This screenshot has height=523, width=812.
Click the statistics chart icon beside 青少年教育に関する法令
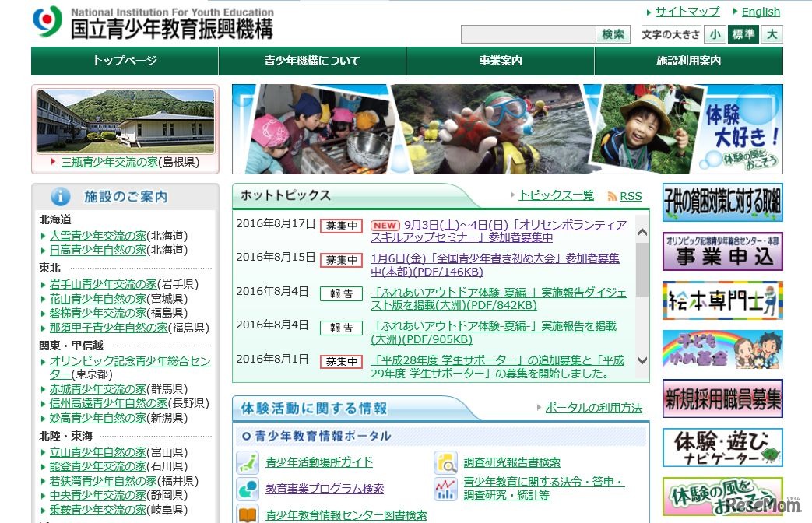pos(445,489)
